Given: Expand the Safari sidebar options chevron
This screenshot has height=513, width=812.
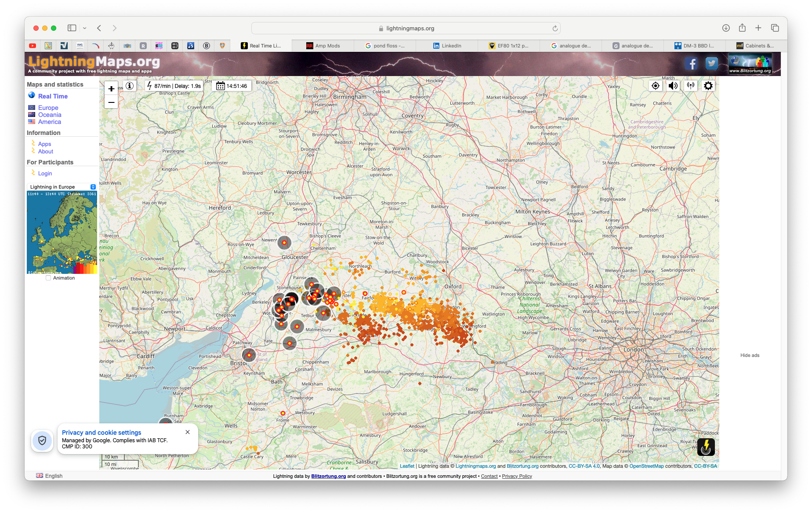Looking at the screenshot, I should click(85, 28).
